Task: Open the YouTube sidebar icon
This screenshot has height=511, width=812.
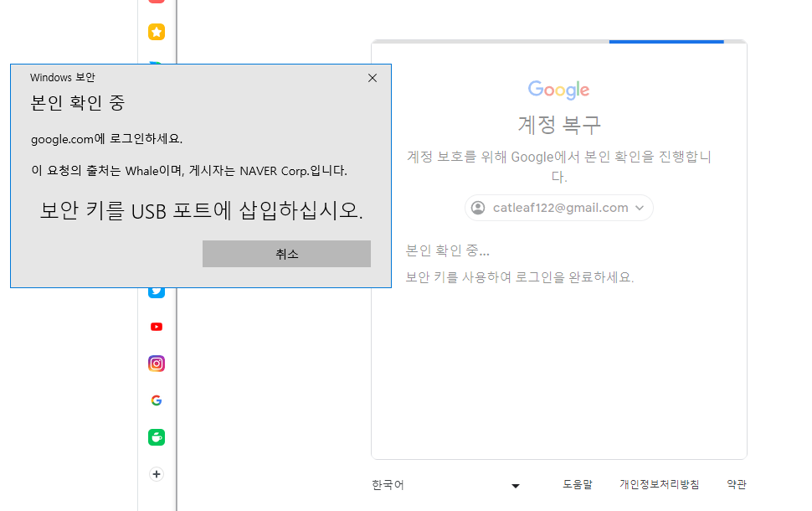Action: tap(157, 327)
